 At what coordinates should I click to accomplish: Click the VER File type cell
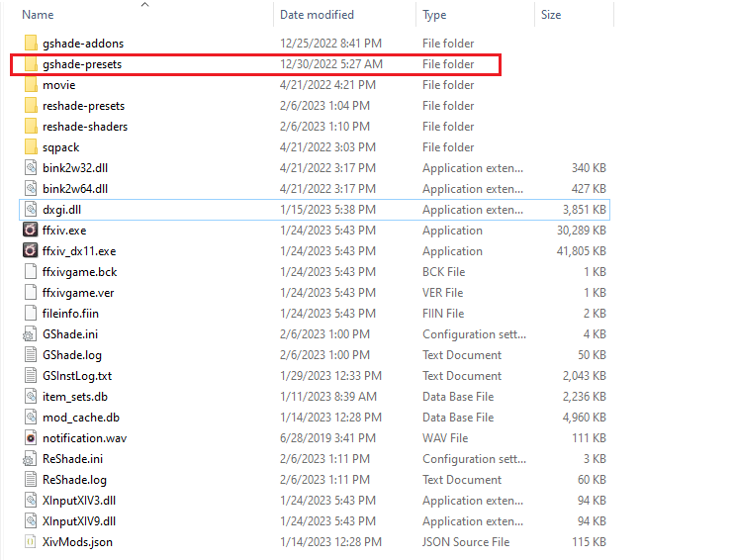[x=443, y=293]
